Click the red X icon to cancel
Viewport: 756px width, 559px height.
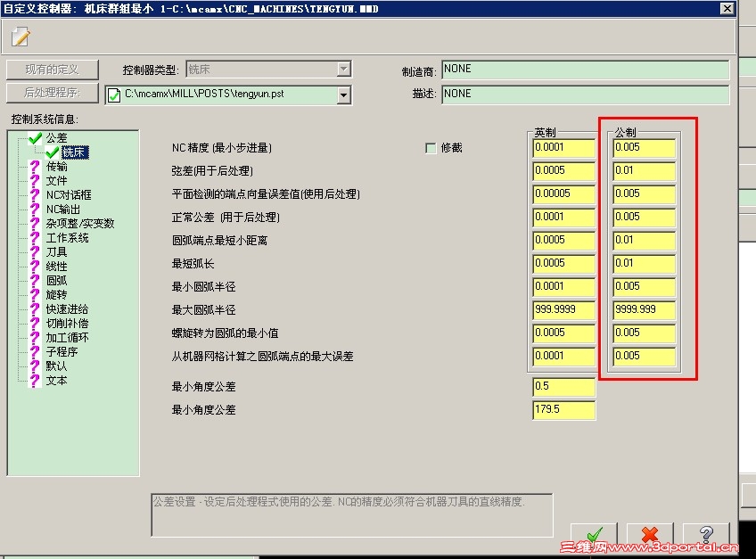[649, 533]
